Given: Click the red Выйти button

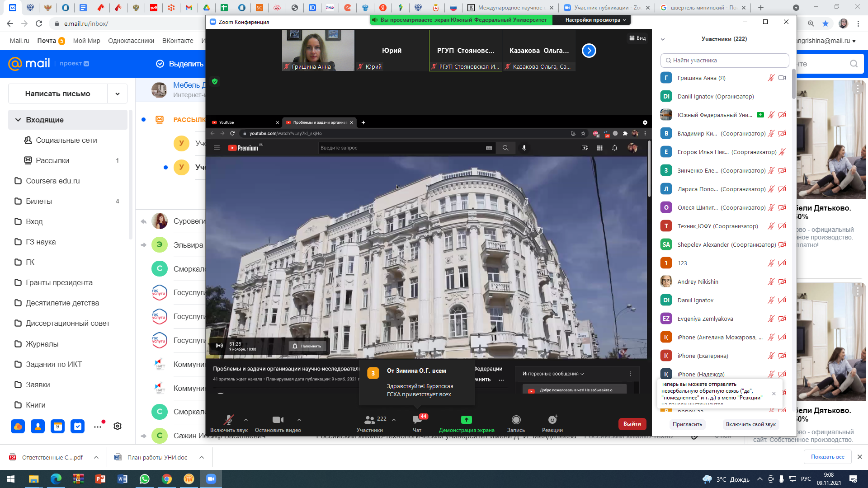Looking at the screenshot, I should point(632,424).
